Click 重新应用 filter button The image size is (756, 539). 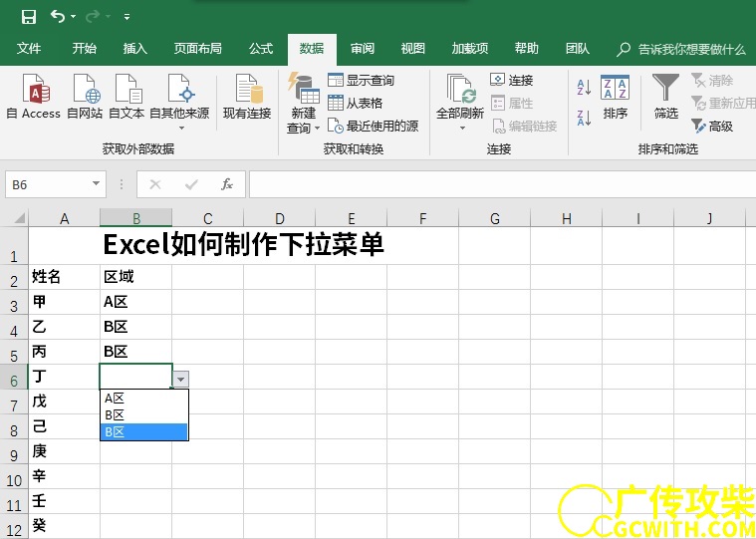point(723,103)
